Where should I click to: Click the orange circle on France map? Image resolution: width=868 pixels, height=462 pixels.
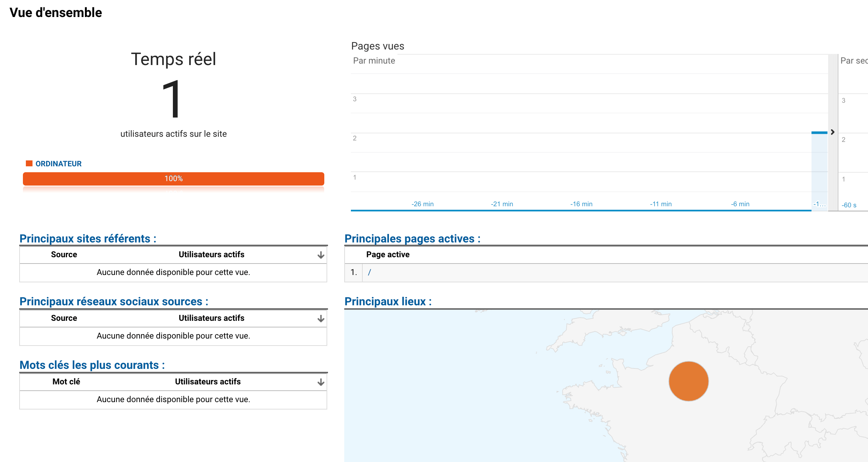click(x=688, y=381)
